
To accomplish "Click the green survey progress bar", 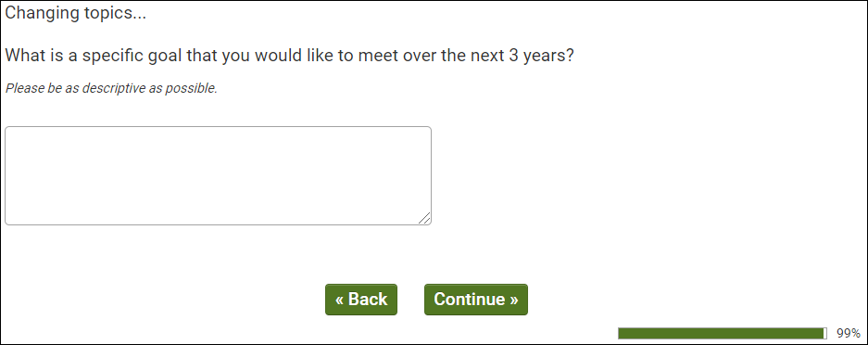I will pyautogui.click(x=723, y=333).
